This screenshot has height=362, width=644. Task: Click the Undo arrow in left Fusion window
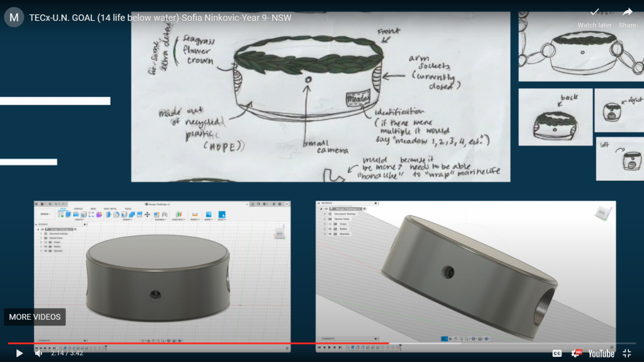(56, 204)
